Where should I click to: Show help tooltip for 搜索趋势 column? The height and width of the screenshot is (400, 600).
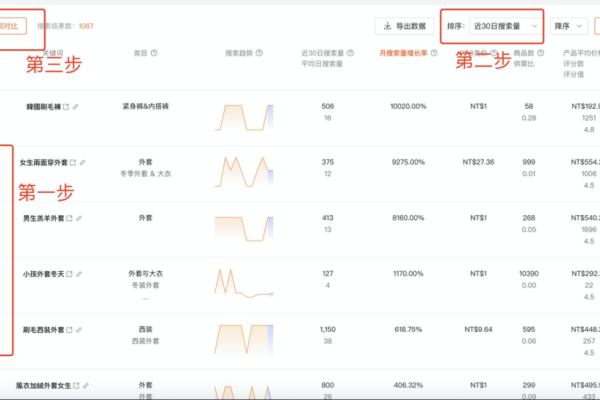coord(259,53)
